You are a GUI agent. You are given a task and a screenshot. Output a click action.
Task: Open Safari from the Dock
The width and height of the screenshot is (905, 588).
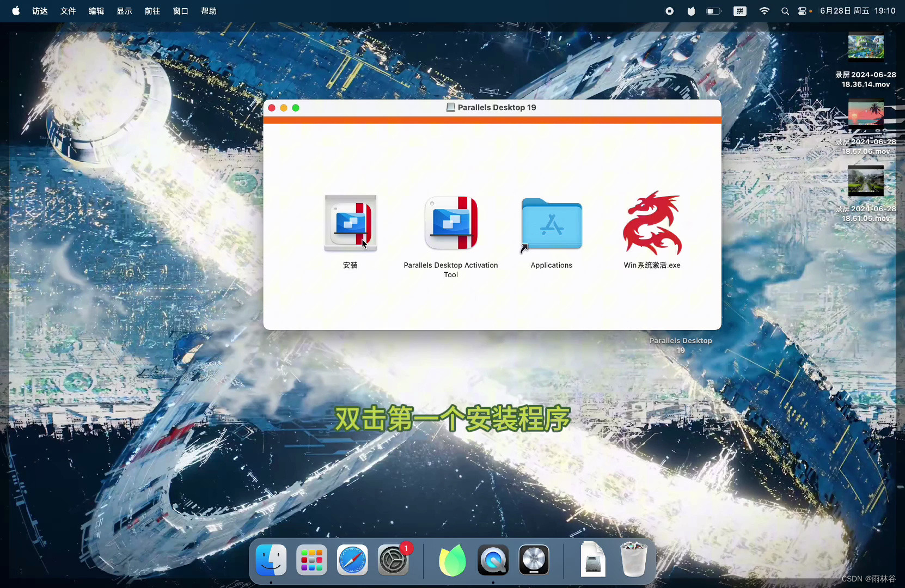coord(352,560)
